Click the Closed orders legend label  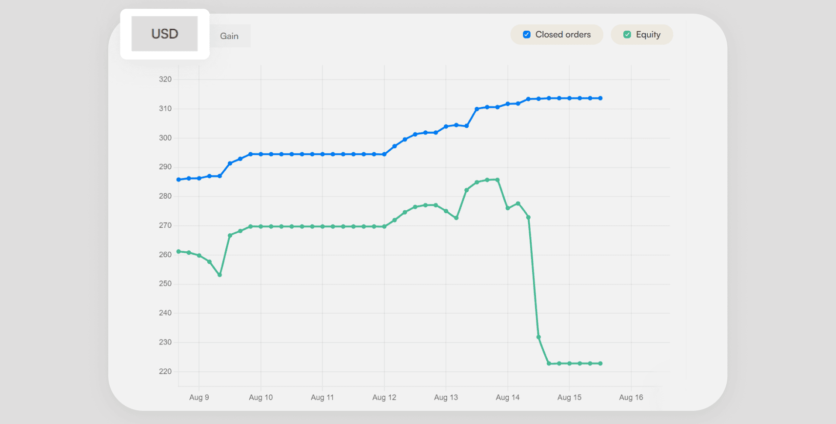click(x=563, y=35)
